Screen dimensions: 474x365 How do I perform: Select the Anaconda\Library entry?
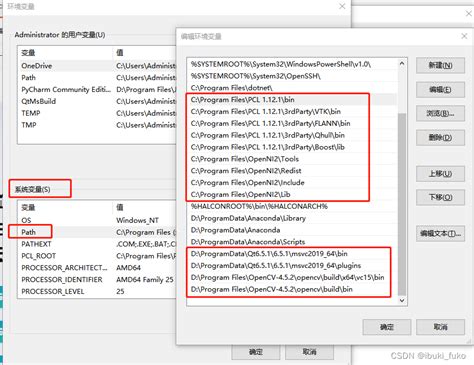click(x=292, y=218)
